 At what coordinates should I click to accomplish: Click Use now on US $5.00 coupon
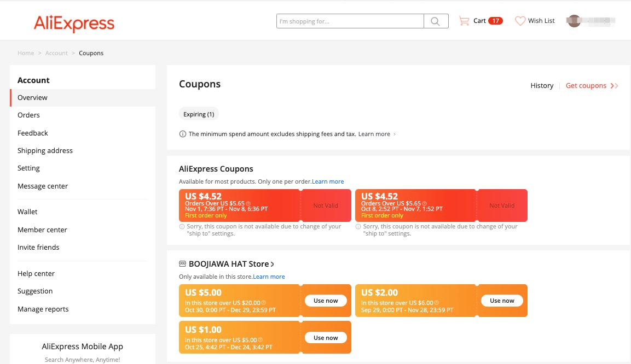click(x=326, y=301)
